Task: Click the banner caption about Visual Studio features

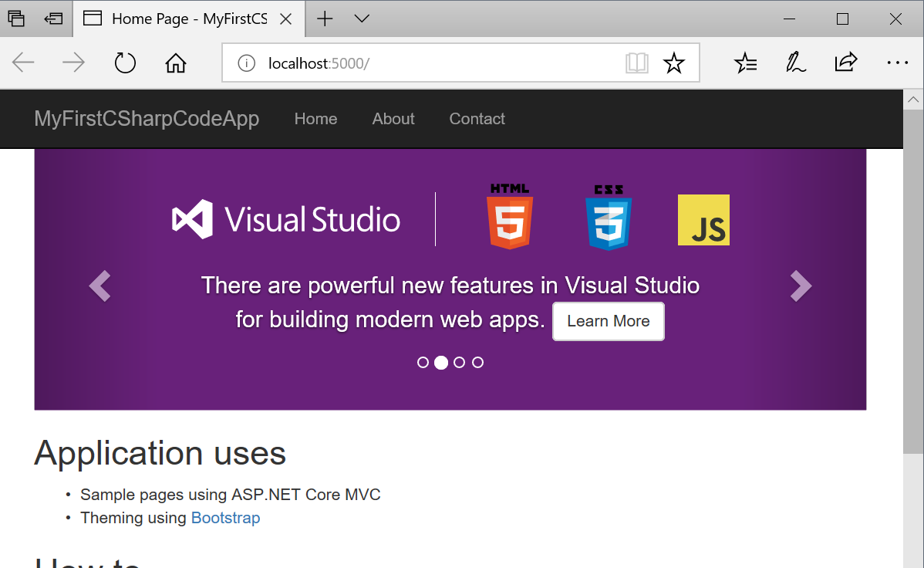Action: (450, 303)
